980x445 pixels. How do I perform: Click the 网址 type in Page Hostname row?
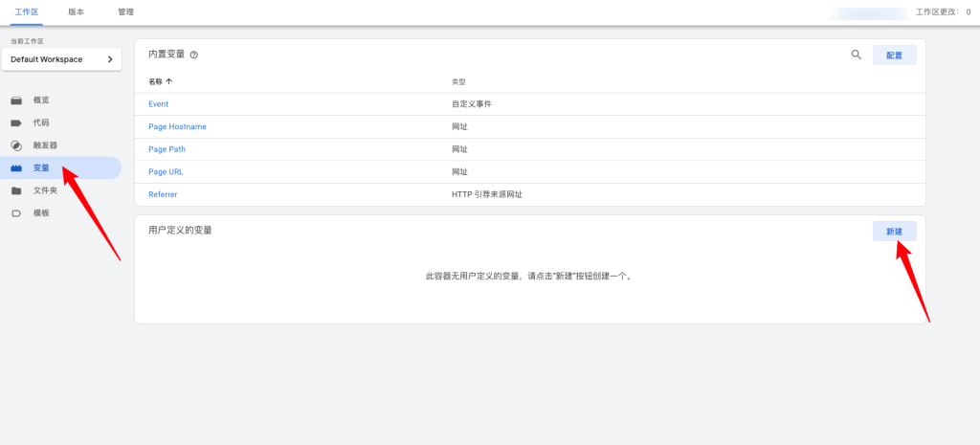(x=459, y=127)
